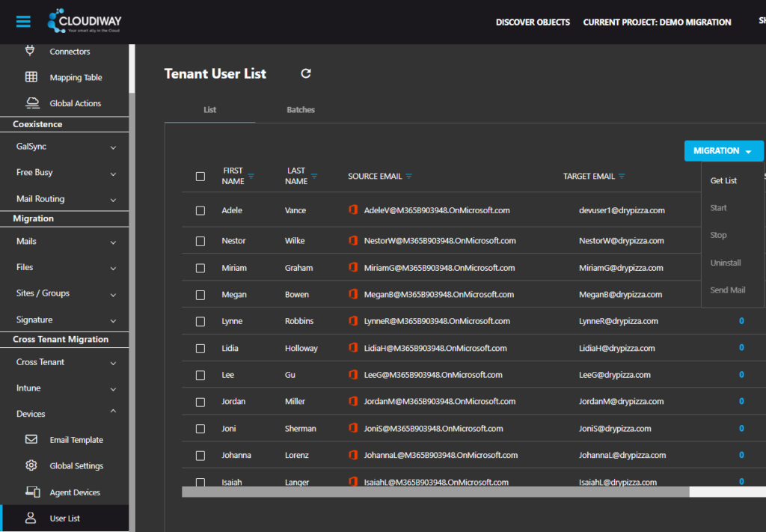Screen dimensions: 766x532
Task: Select the Johanna Lorenz row checkbox
Action: coord(200,455)
